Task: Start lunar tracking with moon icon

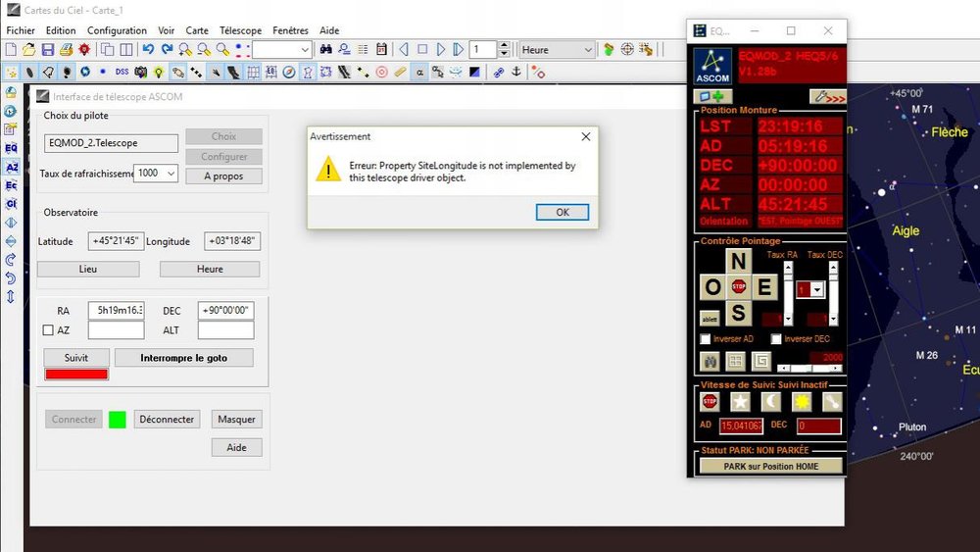Action: click(x=770, y=401)
